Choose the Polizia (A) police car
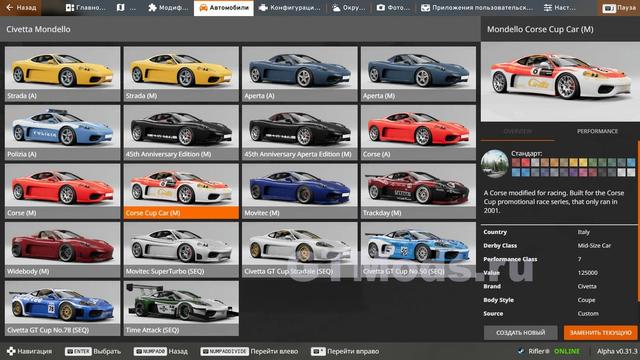The image size is (640, 360). click(x=62, y=133)
